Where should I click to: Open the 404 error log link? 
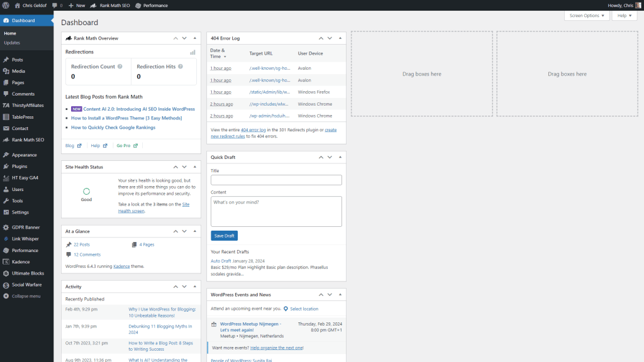coord(253,129)
